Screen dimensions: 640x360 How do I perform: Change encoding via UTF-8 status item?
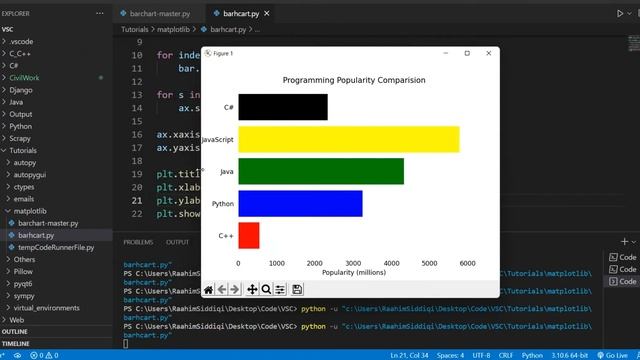(481, 356)
